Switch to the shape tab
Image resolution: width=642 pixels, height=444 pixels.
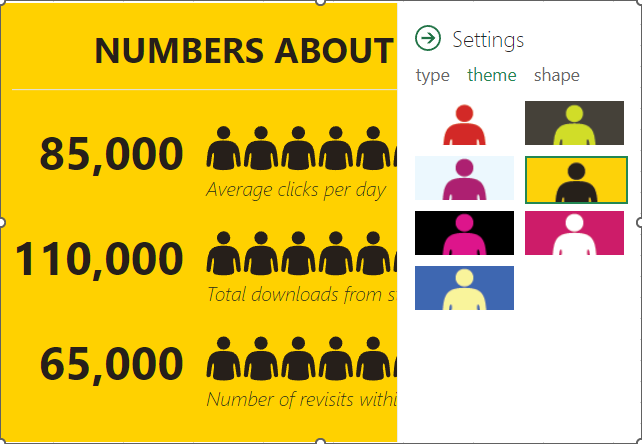point(556,75)
